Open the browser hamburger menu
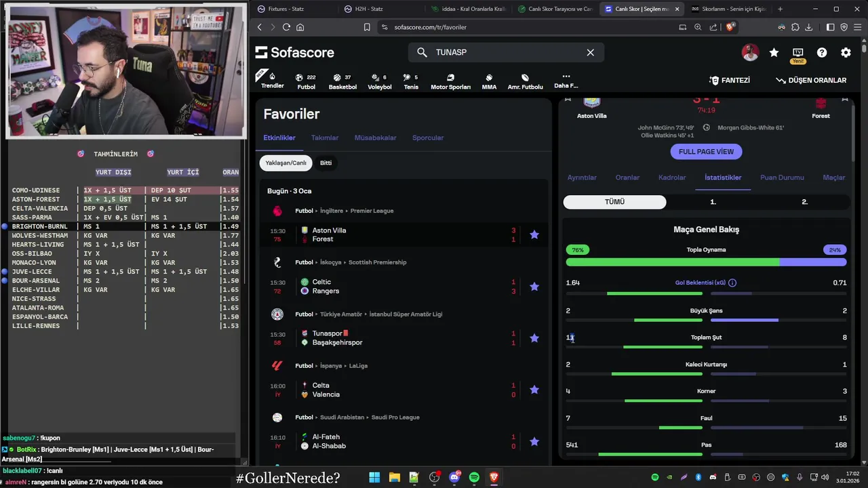 coord(857,27)
